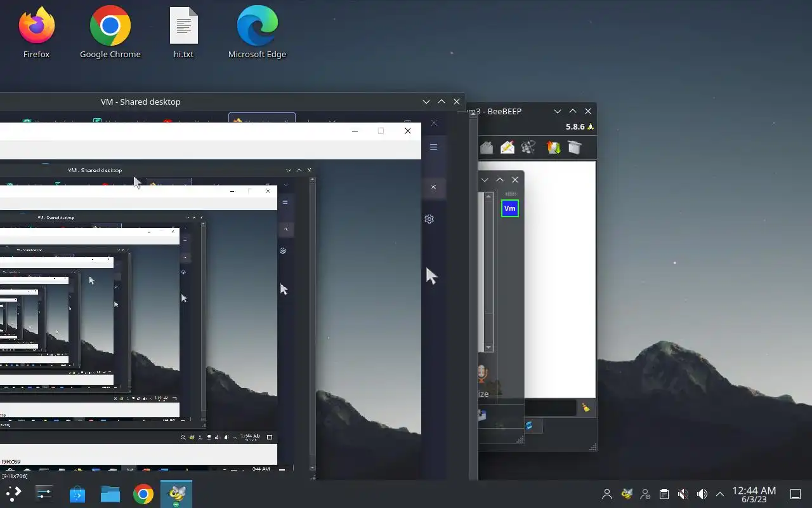Switch to BeeBEEP in the taskbar
Image resolution: width=812 pixels, height=508 pixels.
click(176, 494)
